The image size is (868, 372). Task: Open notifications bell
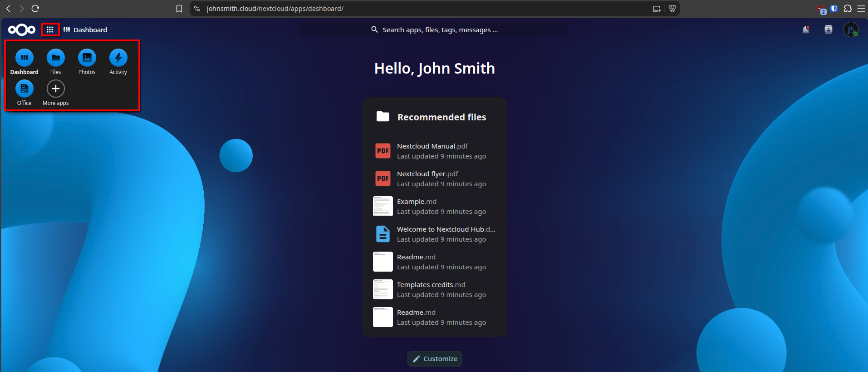click(x=806, y=30)
